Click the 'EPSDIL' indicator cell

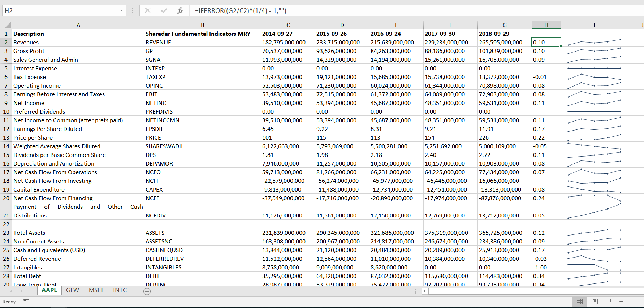pos(203,129)
